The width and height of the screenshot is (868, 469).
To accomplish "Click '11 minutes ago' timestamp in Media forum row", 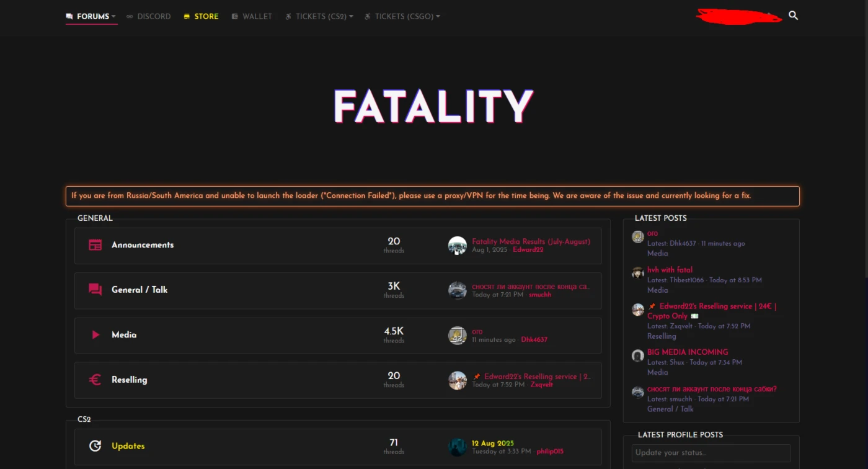I will (x=494, y=340).
